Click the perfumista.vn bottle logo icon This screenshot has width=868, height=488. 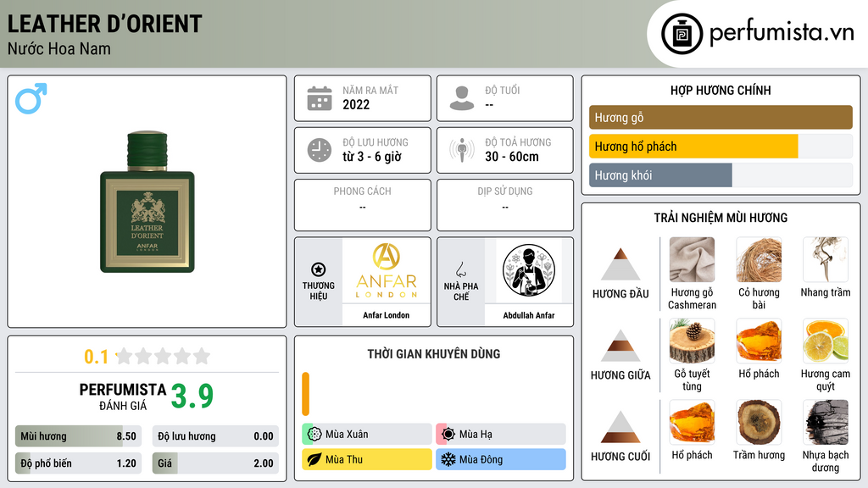tap(682, 34)
